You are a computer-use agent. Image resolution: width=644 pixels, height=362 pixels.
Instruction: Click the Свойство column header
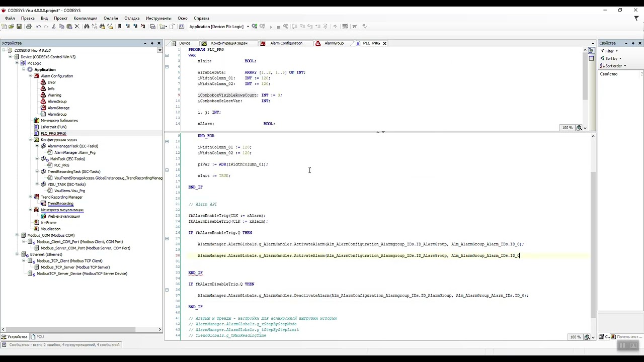click(619, 74)
